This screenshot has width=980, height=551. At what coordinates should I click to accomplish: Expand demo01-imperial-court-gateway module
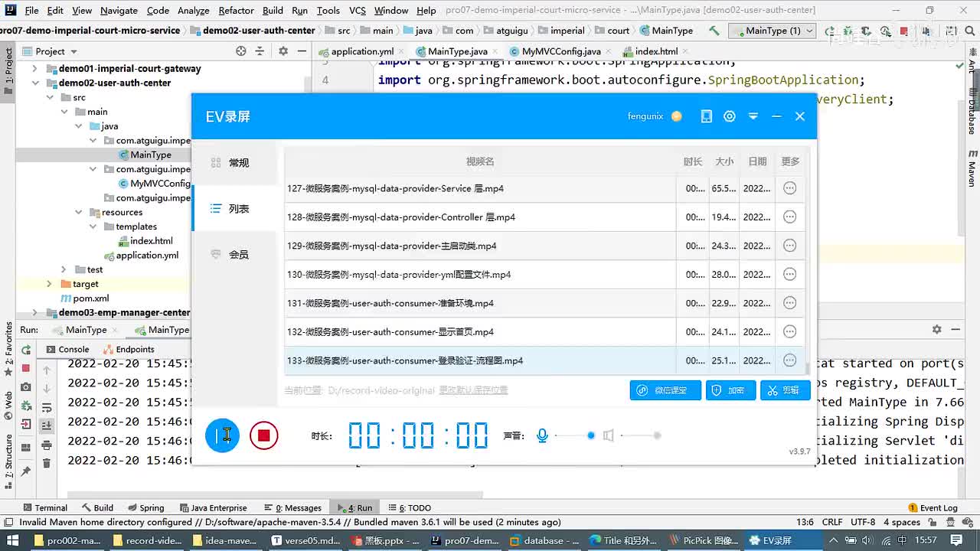(x=34, y=69)
